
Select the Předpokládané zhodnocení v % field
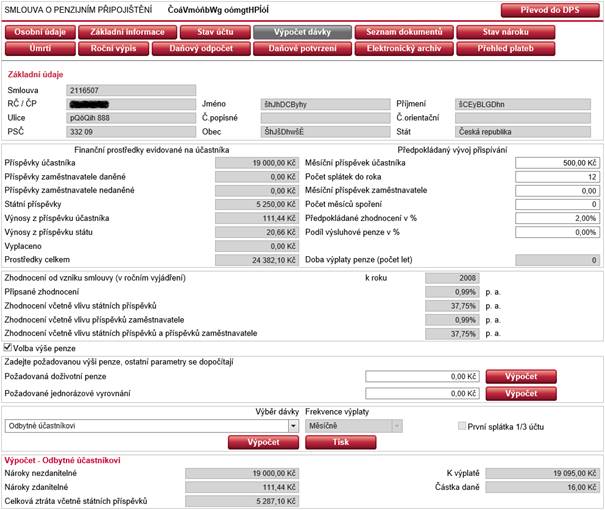tap(557, 218)
